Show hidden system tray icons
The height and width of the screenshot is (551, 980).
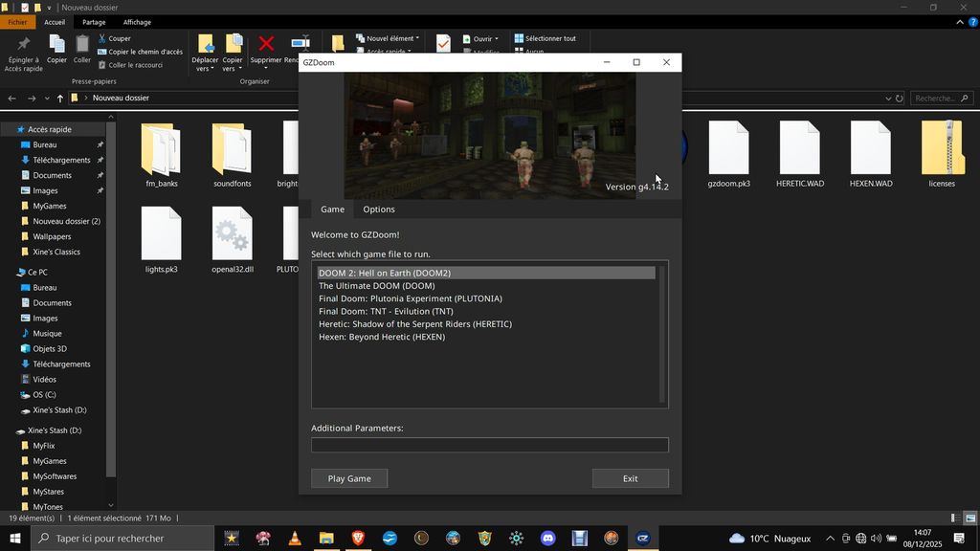pos(830,538)
